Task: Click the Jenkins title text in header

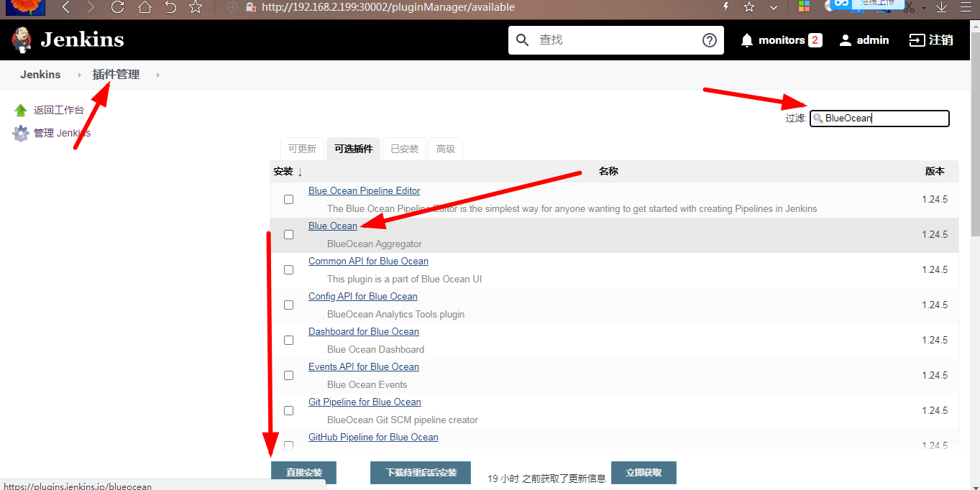Action: point(82,40)
